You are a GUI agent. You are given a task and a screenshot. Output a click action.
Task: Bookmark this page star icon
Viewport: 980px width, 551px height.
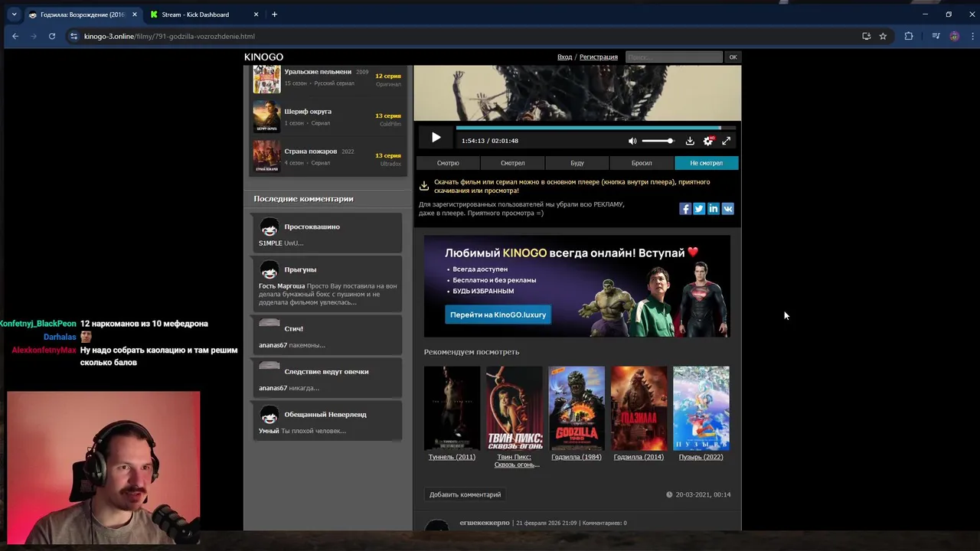point(883,36)
